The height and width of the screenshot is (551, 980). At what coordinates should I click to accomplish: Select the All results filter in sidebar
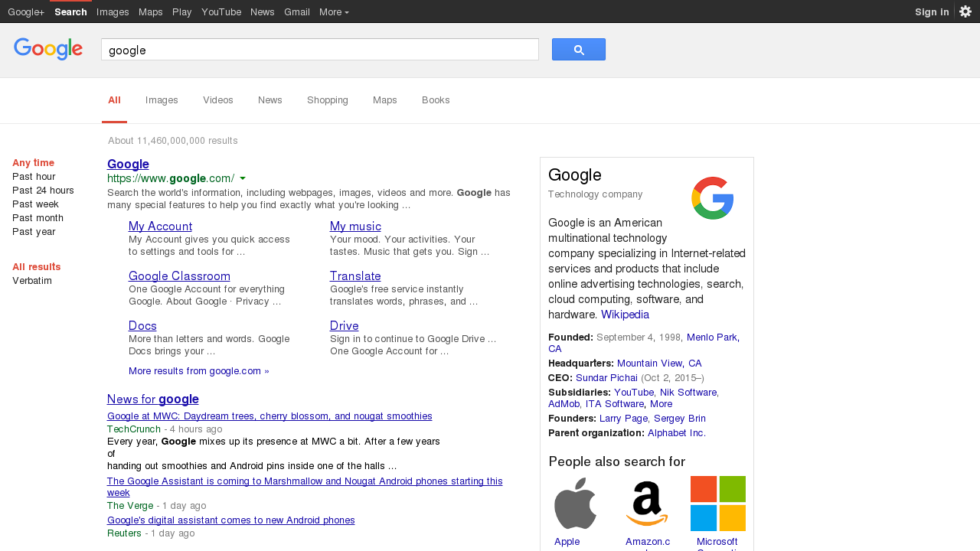[x=37, y=267]
